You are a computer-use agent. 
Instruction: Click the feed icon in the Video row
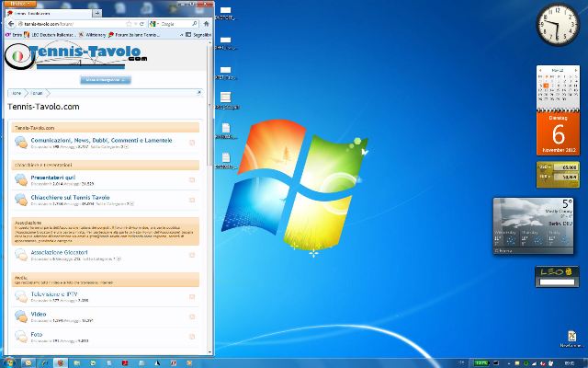pyautogui.click(x=192, y=316)
